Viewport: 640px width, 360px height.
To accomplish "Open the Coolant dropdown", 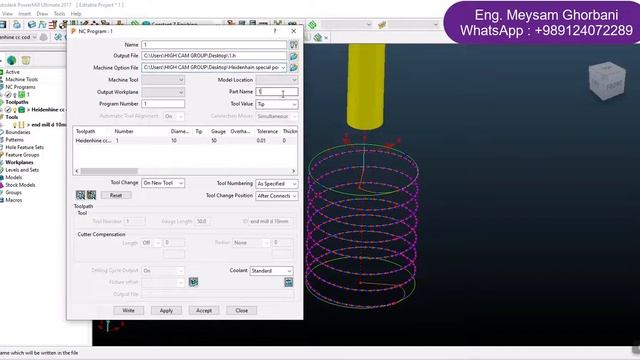I will 271,271.
